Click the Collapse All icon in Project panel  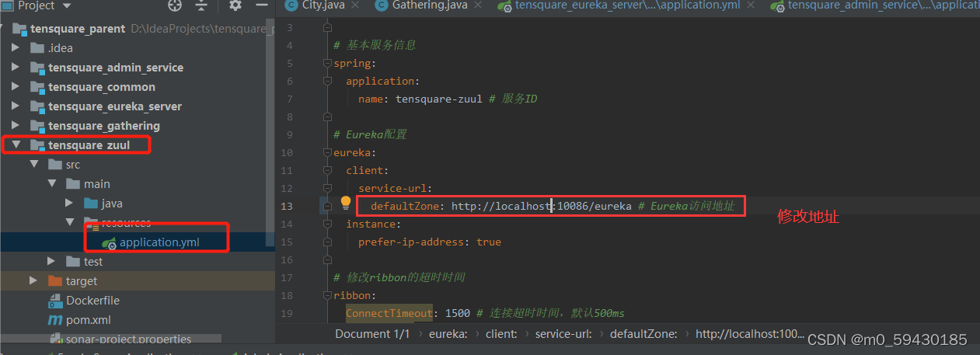(201, 5)
